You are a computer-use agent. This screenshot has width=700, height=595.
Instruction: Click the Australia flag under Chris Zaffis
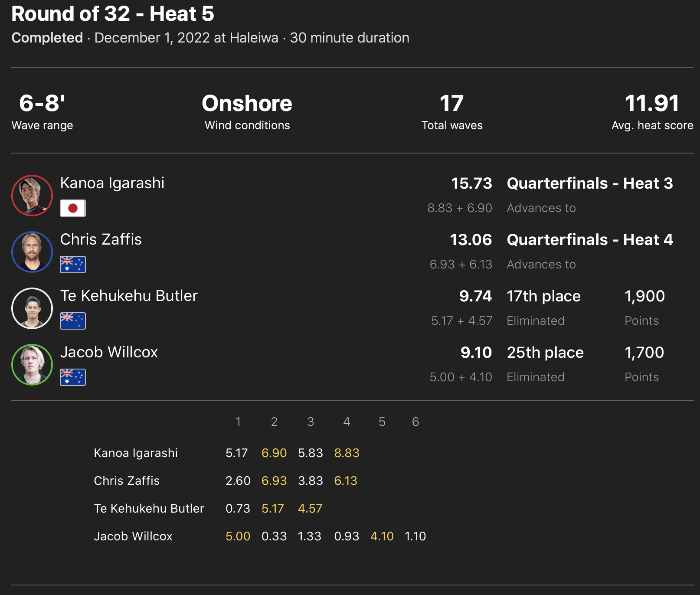pos(73,265)
